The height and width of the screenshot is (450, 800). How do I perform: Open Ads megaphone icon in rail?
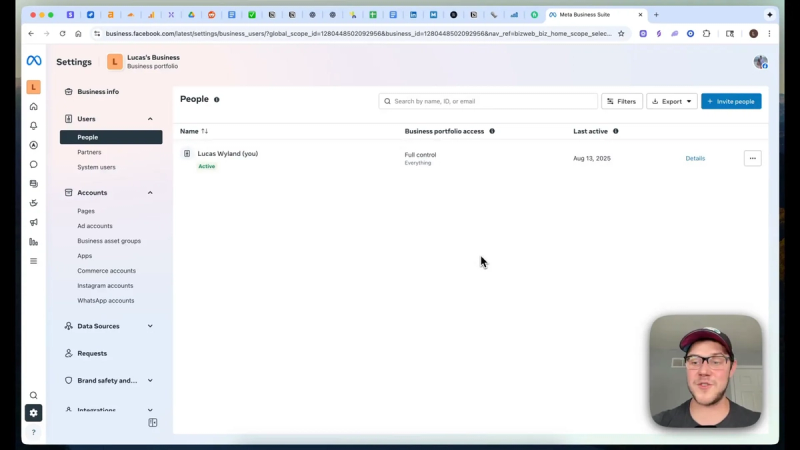pos(34,222)
